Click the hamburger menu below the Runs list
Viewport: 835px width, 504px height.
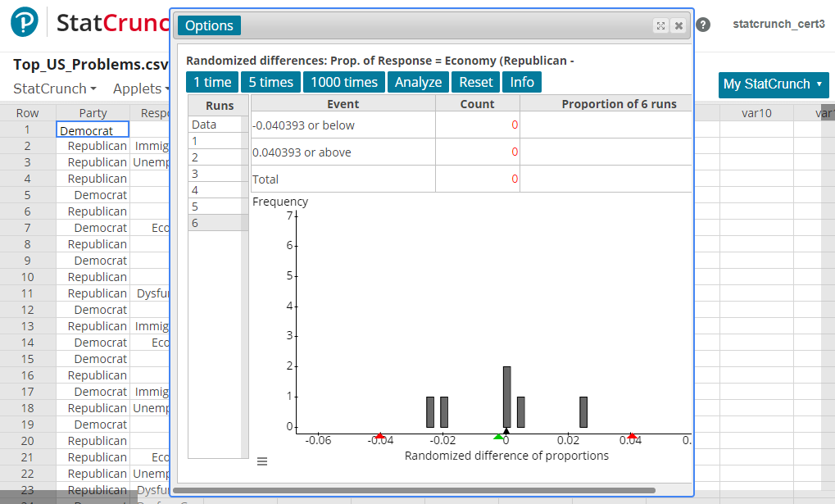point(262,461)
